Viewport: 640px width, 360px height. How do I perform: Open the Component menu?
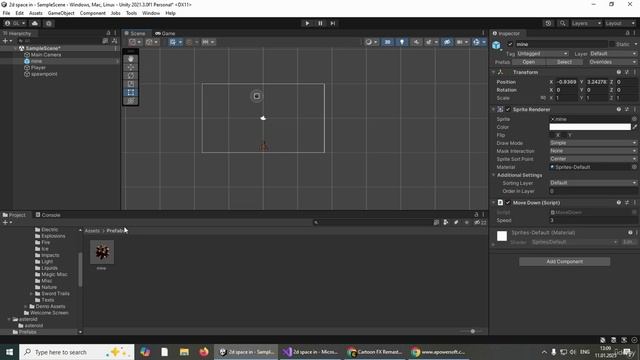[93, 13]
